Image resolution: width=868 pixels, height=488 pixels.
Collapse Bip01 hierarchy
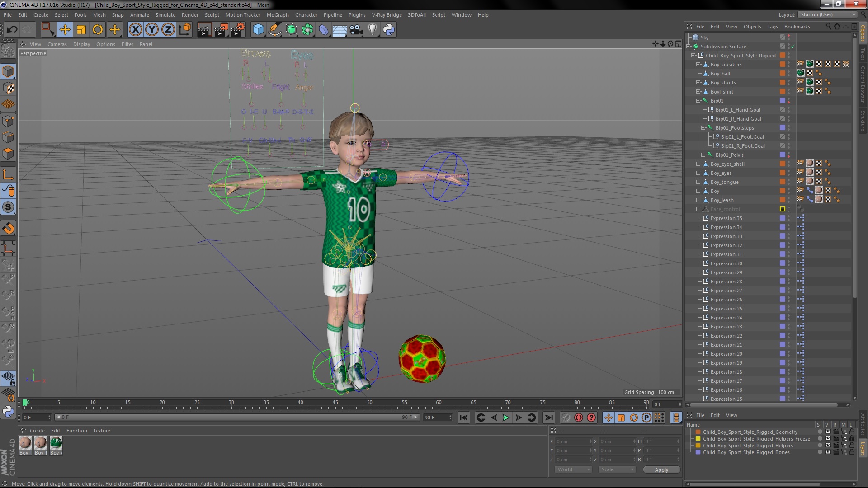(698, 101)
